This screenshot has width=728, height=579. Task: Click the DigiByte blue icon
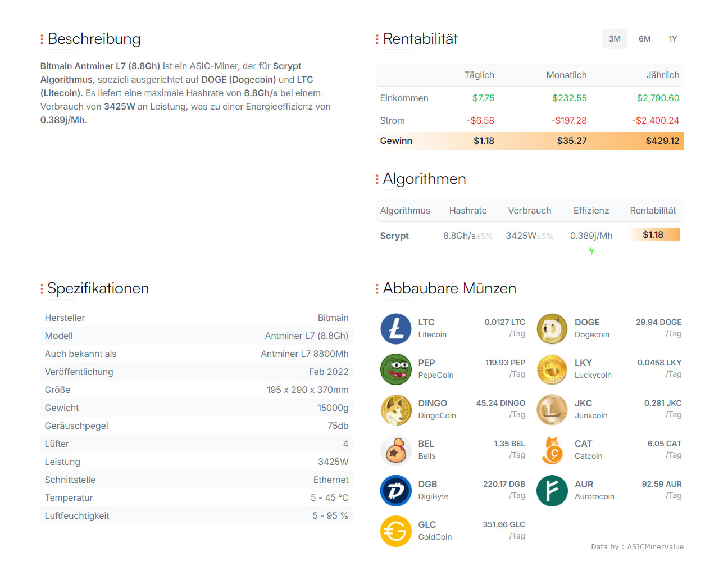(x=396, y=491)
